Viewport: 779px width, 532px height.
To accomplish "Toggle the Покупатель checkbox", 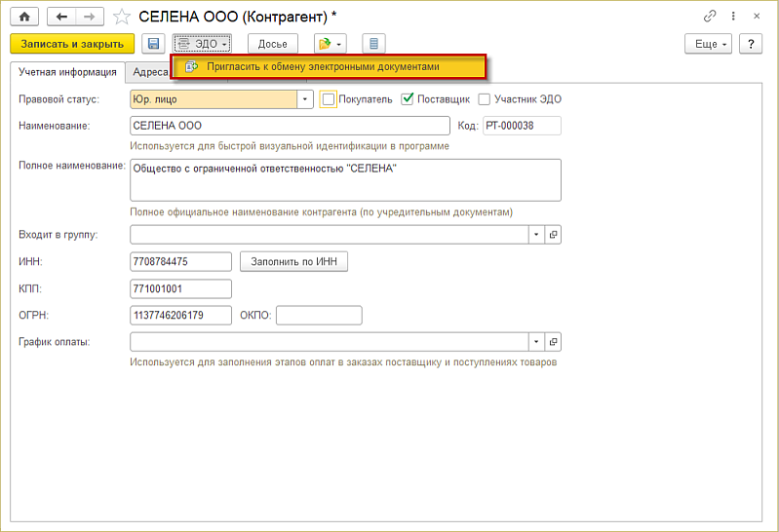I will pyautogui.click(x=328, y=99).
